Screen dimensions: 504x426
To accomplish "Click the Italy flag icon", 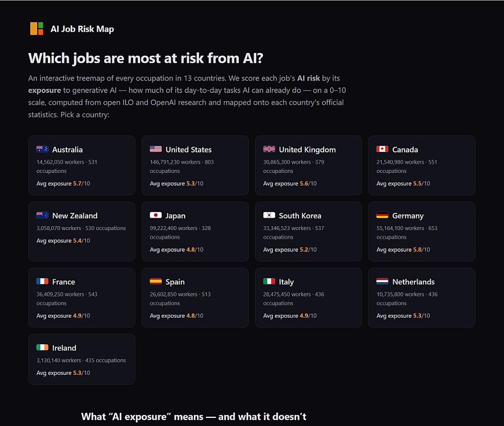I will coord(269,282).
